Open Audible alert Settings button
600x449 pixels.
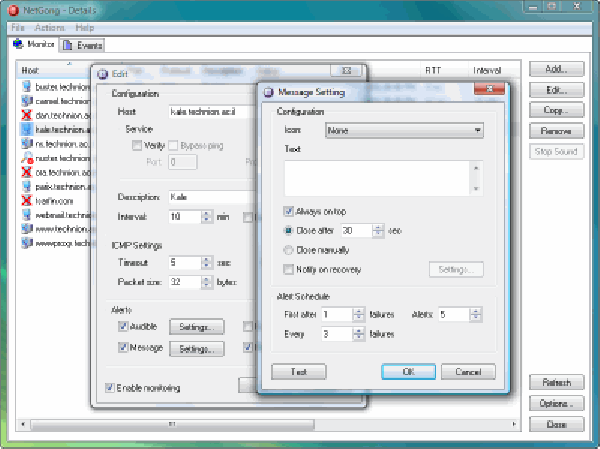coord(197,327)
